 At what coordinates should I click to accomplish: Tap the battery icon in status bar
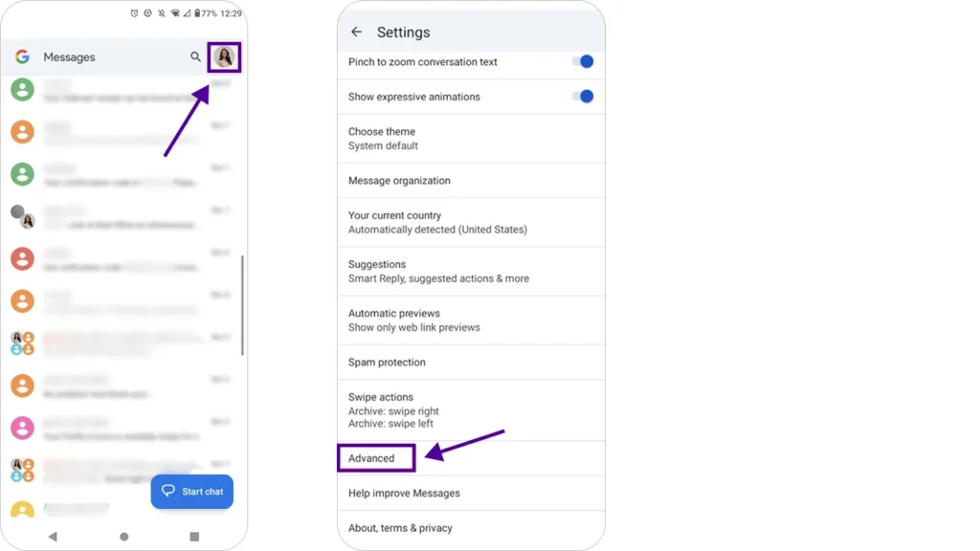(197, 13)
